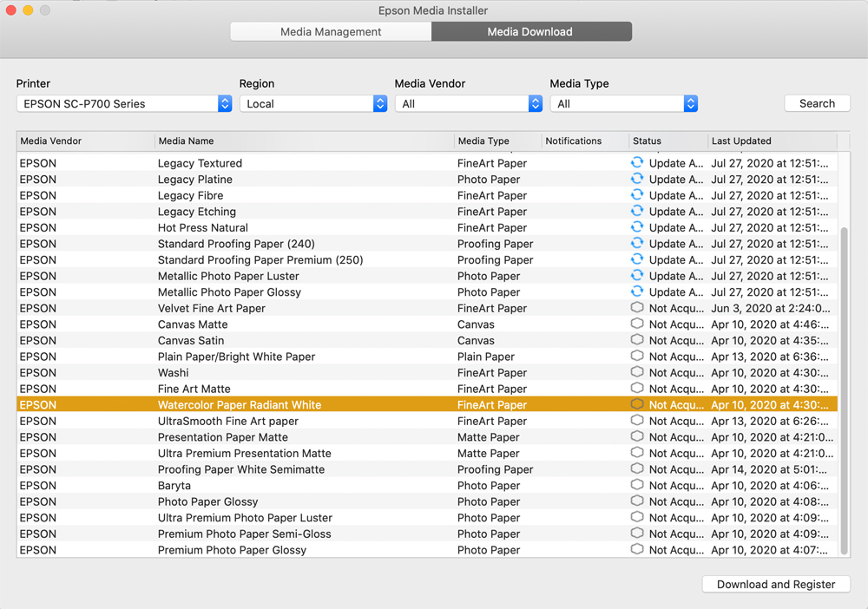Image resolution: width=868 pixels, height=609 pixels.
Task: Click the update icon for Metallic Photo Paper Glossy
Action: [637, 292]
